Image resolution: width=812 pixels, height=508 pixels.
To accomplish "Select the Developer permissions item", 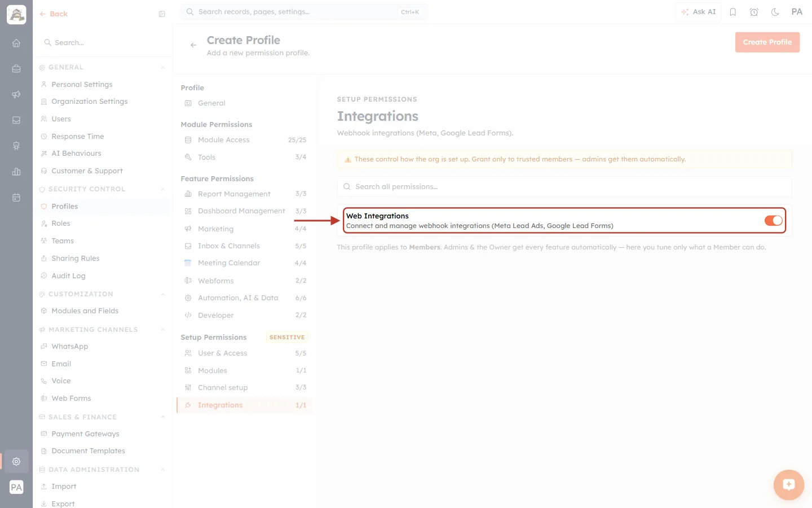I will pos(244,316).
